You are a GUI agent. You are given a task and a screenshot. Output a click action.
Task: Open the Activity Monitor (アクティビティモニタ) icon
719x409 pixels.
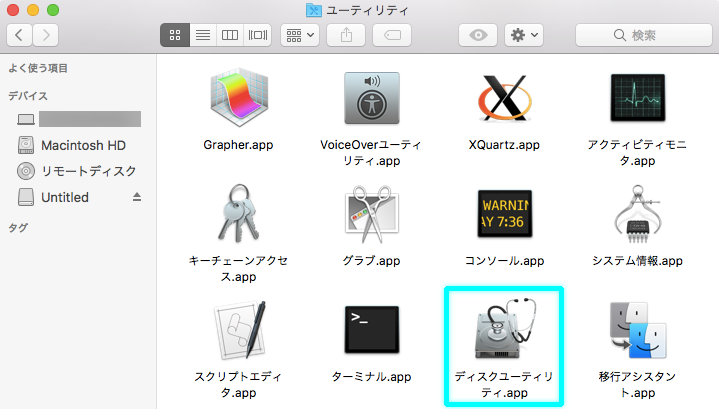637,98
